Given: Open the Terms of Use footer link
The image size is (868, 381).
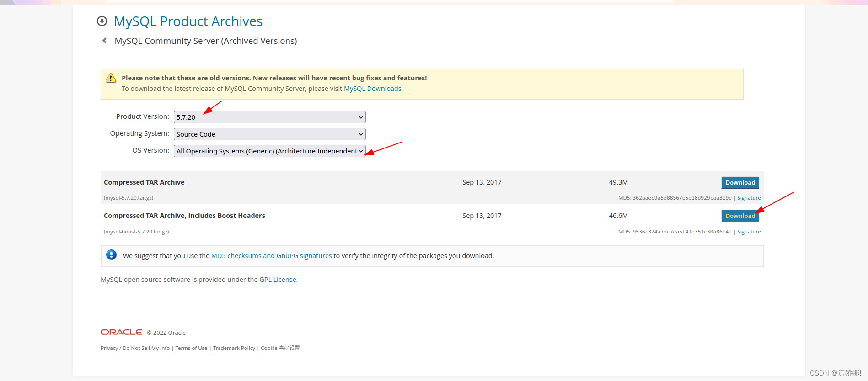Looking at the screenshot, I should point(191,348).
